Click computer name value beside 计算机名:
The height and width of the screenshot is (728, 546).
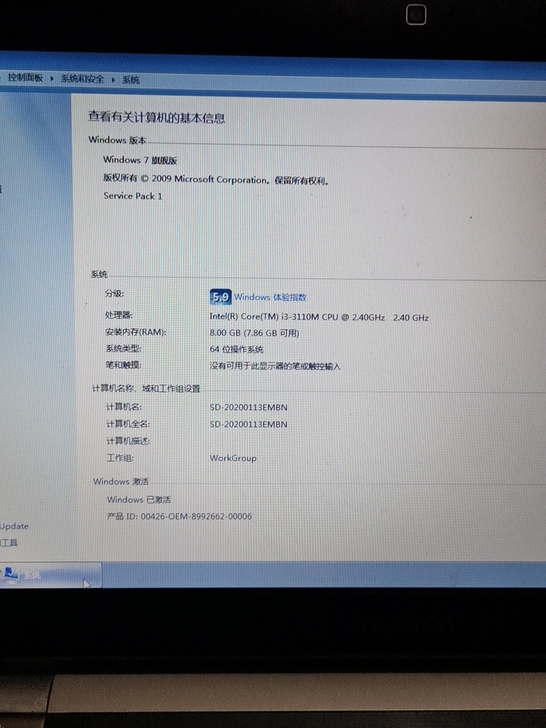pos(248,407)
